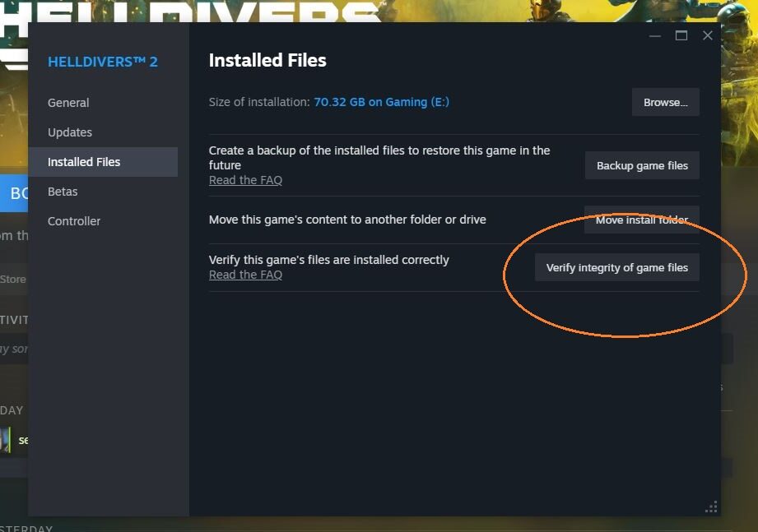
Task: Open Read the FAQ link under backup
Action: pyautogui.click(x=245, y=180)
